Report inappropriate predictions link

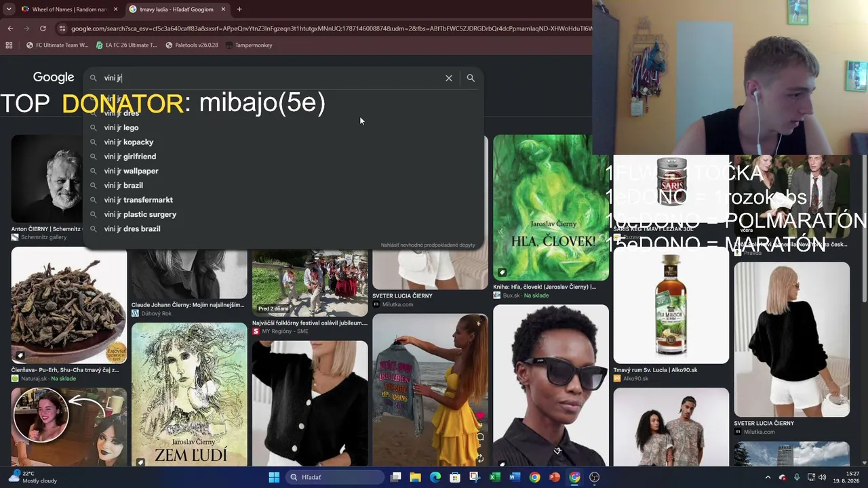(x=428, y=245)
